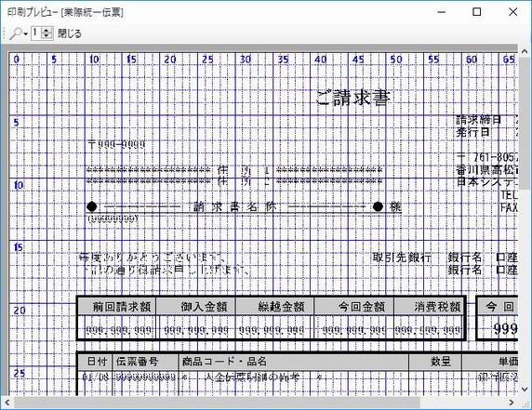532x410 pixels.
Task: Increase page number with up spinner
Action: [x=47, y=31]
